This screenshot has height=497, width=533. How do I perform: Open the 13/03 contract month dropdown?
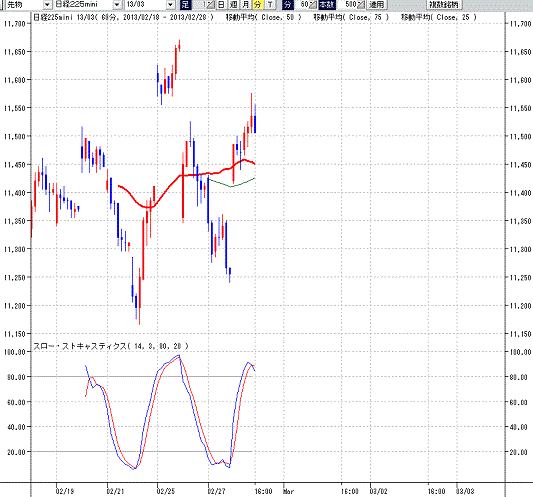[x=170, y=4]
